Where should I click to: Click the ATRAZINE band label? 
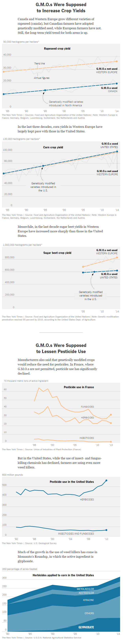(88, 600)
